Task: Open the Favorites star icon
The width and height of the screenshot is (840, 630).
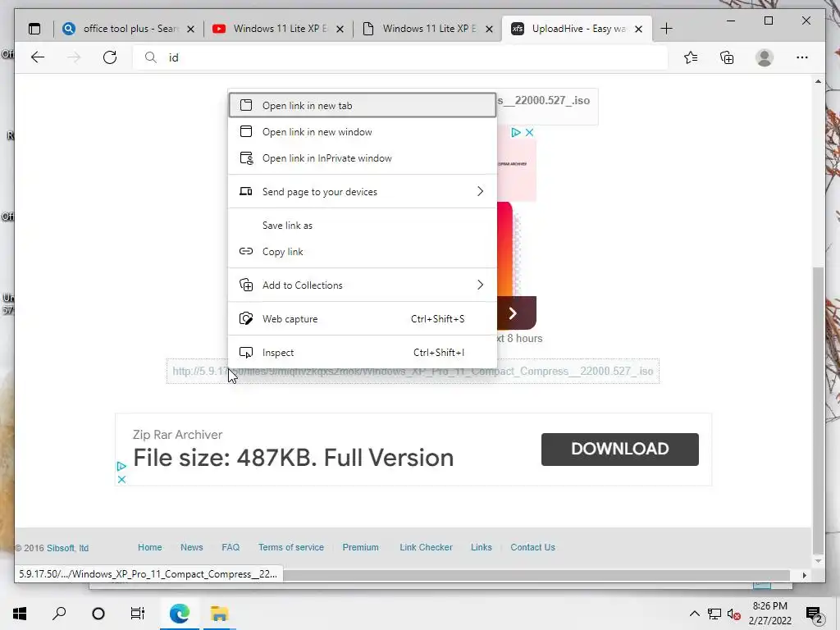Action: [x=691, y=57]
